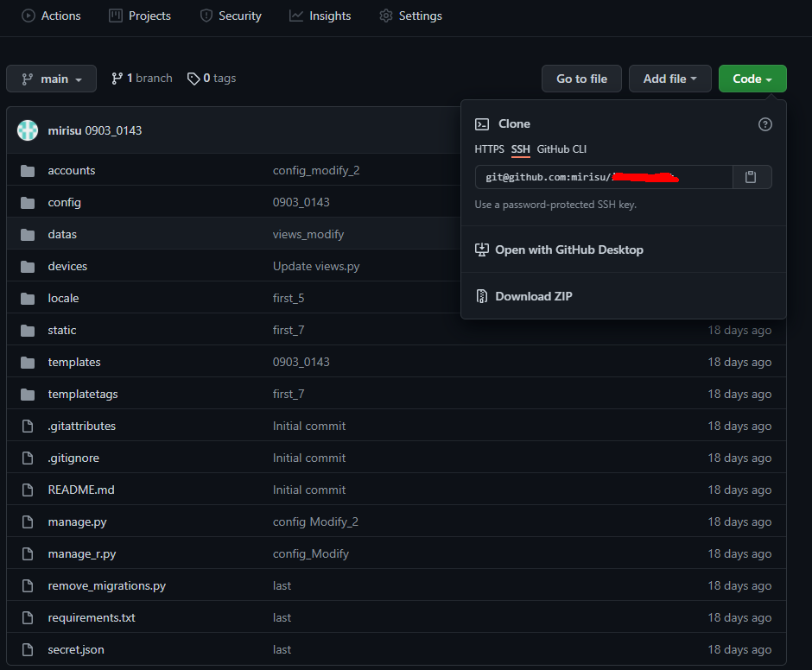
Task: Click the manage.py file icon
Action: click(x=28, y=521)
